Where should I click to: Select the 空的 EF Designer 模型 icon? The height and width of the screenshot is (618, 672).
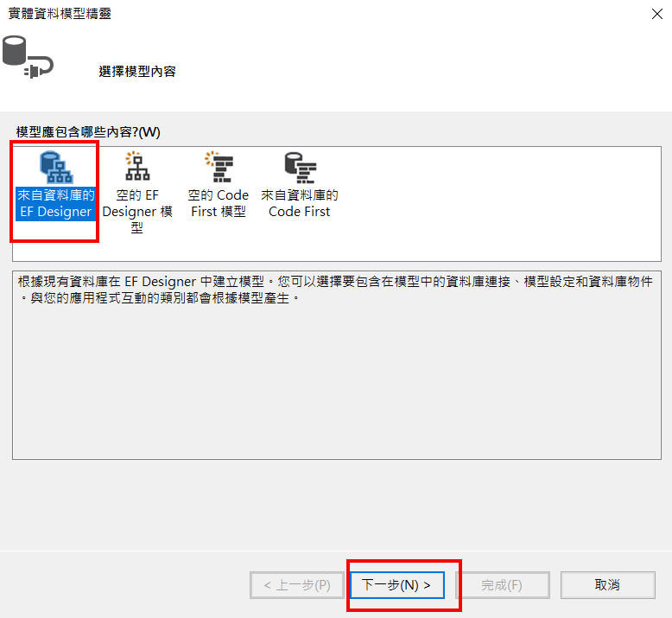tap(137, 166)
